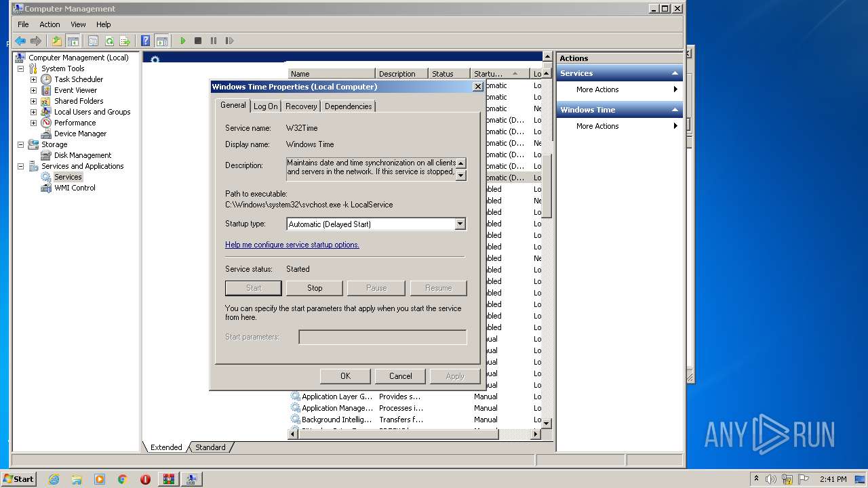Image resolution: width=868 pixels, height=488 pixels.
Task: Expand the Local Users and Groups node
Action: pos(33,112)
